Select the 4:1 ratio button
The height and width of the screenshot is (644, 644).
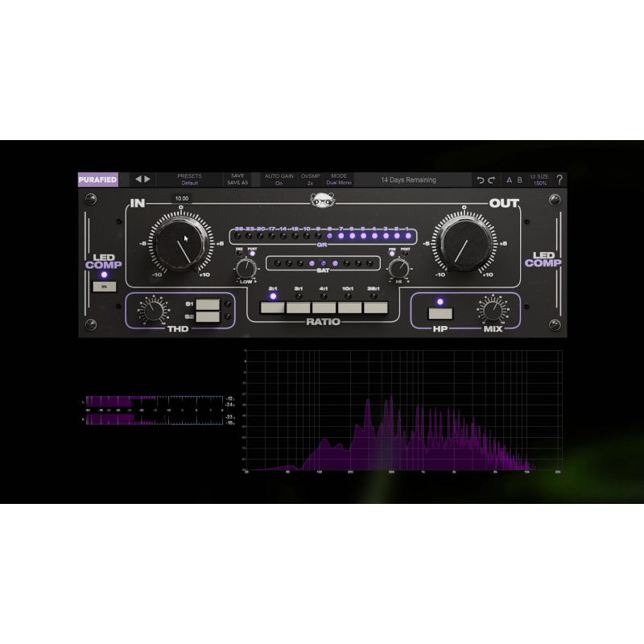pyautogui.click(x=324, y=308)
